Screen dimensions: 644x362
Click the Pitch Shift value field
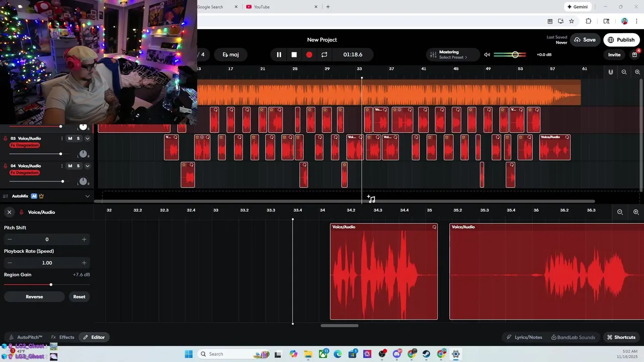(x=47, y=239)
